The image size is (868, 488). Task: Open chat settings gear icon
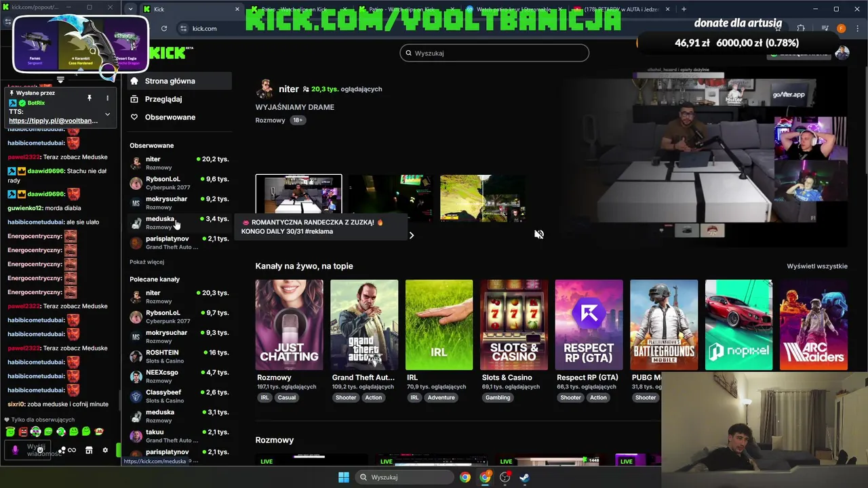105,450
